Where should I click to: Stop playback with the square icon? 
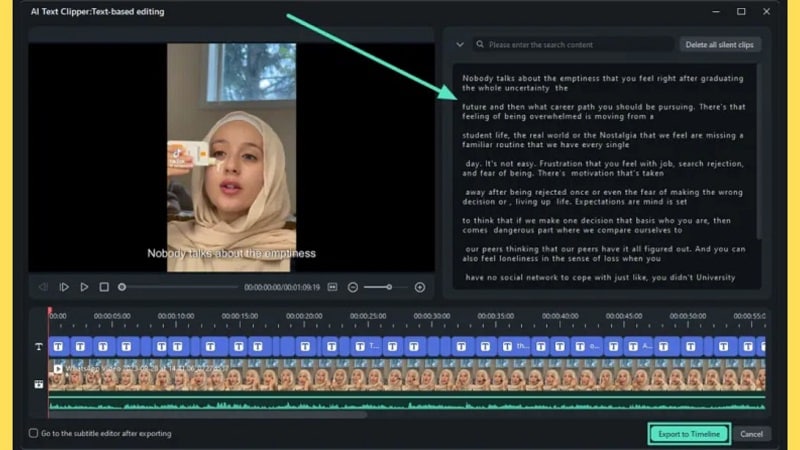[104, 287]
